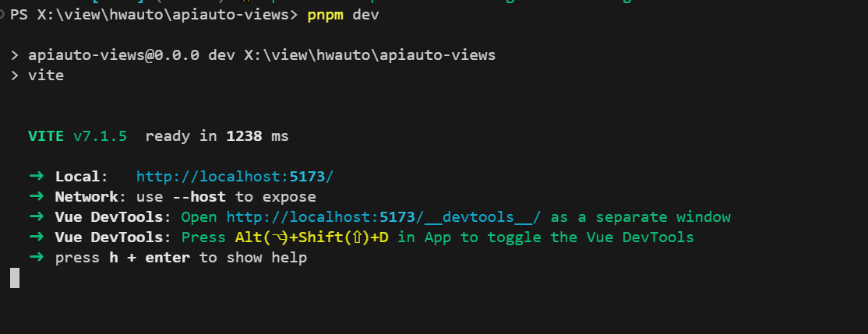The height and width of the screenshot is (334, 868).
Task: Click 'in App to toggle the Vue DevTools'
Action: tap(546, 237)
